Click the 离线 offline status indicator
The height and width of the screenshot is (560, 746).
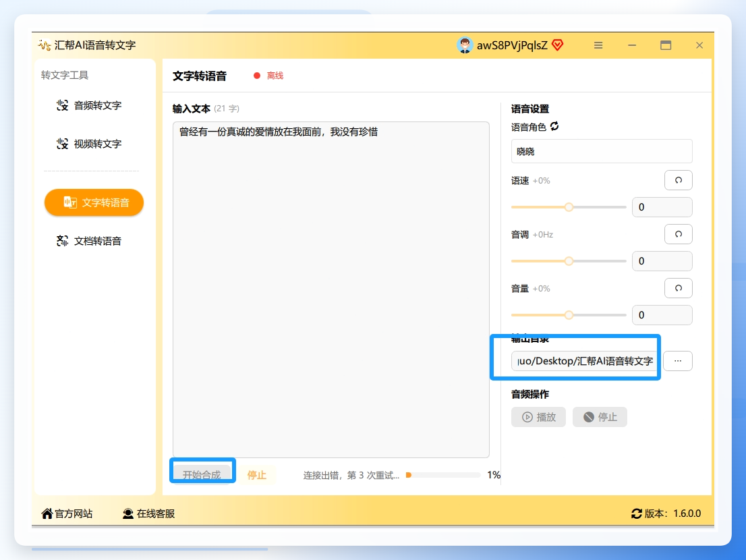tap(268, 76)
